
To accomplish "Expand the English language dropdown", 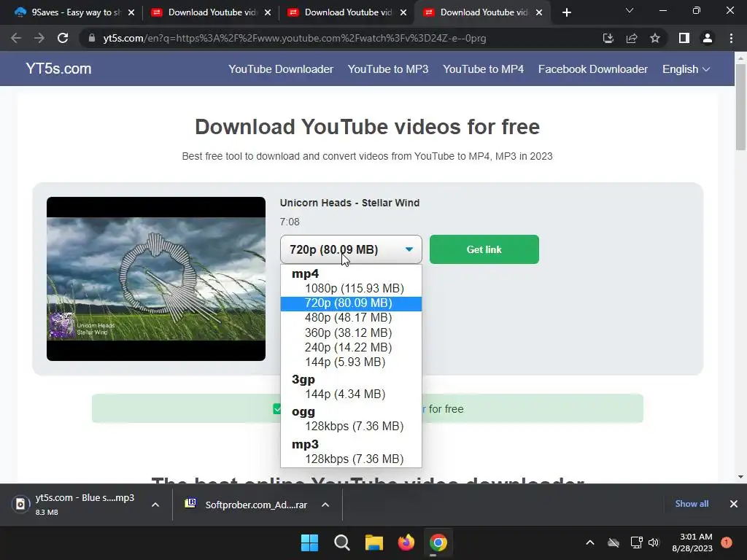I will (x=686, y=69).
